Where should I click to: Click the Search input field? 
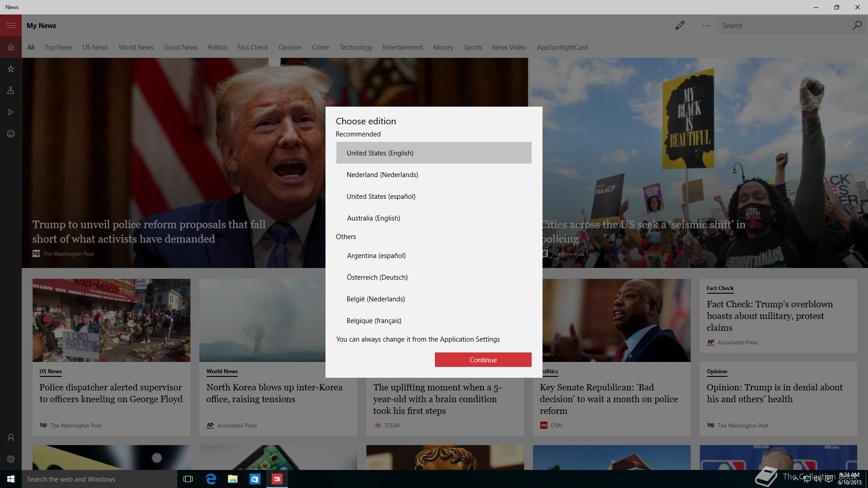pyautogui.click(x=784, y=26)
